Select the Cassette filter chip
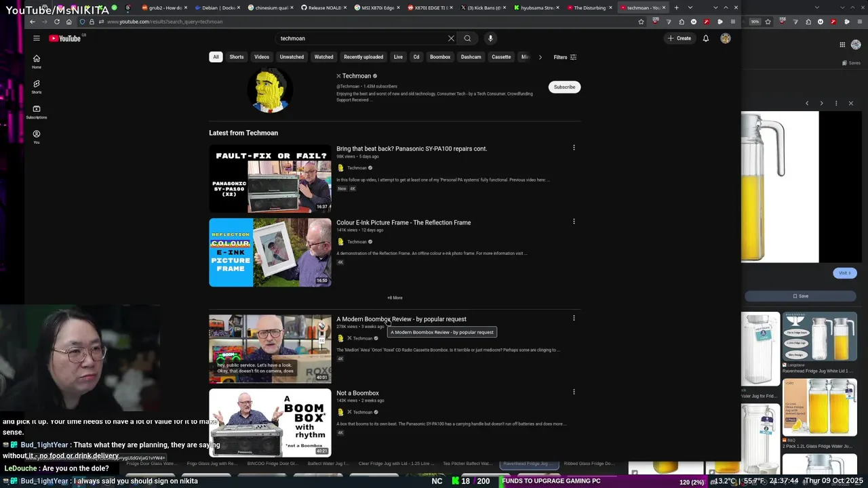Viewport: 868px width, 488px height. click(x=501, y=57)
